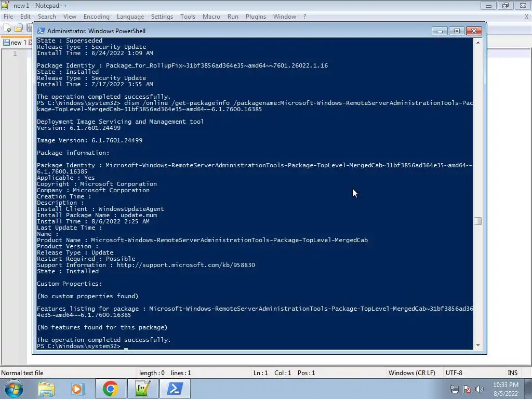Open the Settings menu
This screenshot has width=532, height=399.
coord(162,16)
